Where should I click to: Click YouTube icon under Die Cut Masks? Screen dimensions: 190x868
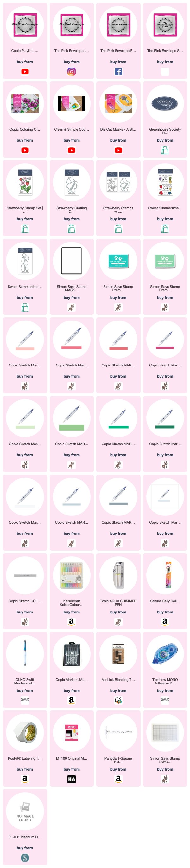118,150
